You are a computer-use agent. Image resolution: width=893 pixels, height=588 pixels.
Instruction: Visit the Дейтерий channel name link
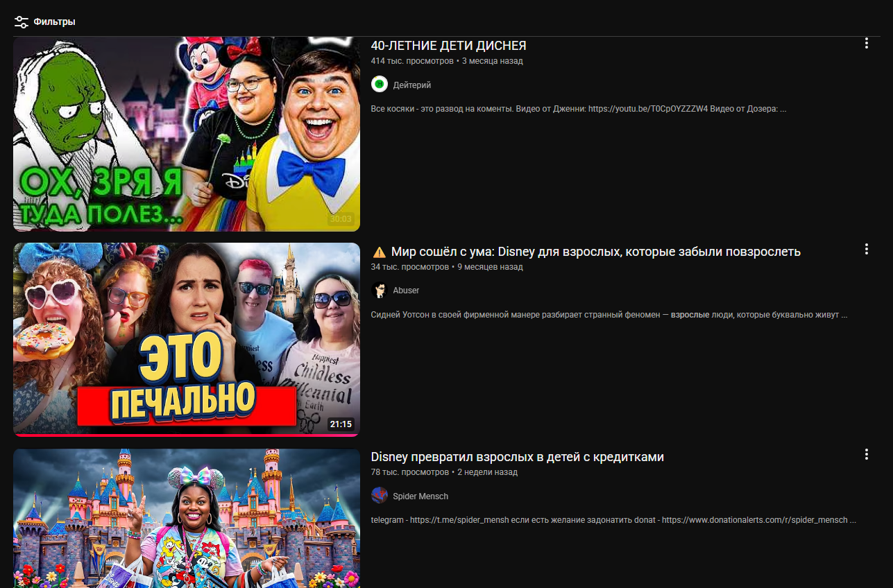click(x=412, y=85)
